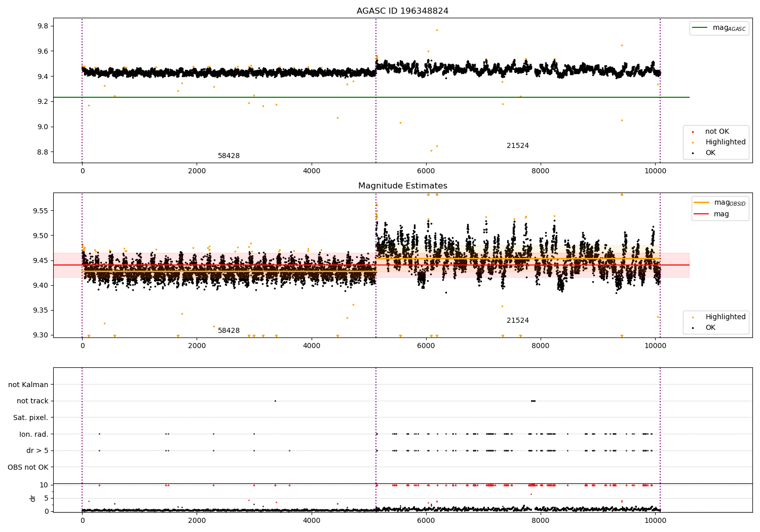Click the 9.45 tick on middle y-axis
This screenshot has height=532, width=760.
[x=41, y=261]
